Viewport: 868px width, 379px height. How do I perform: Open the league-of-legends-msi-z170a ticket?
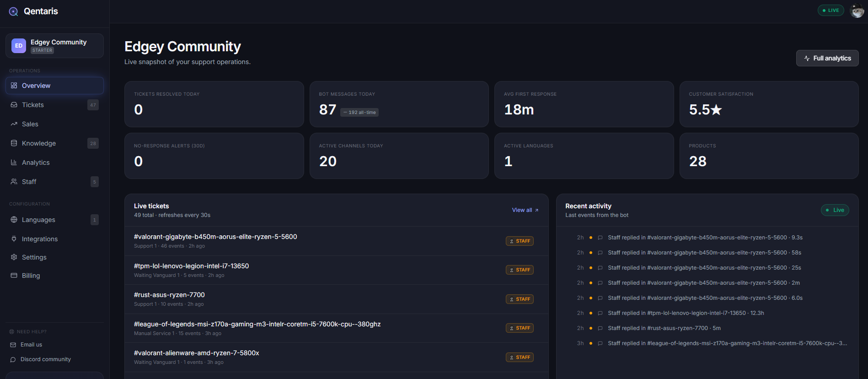(x=257, y=324)
